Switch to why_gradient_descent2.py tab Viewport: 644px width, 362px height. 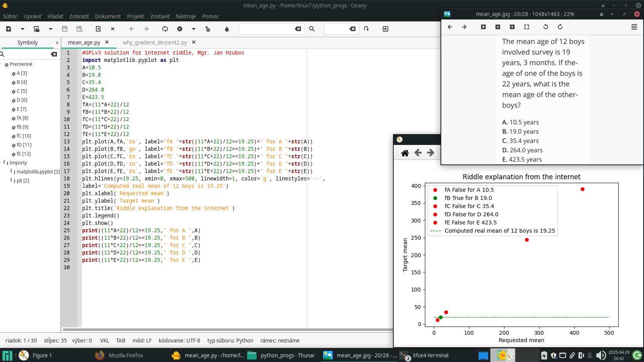tap(155, 42)
